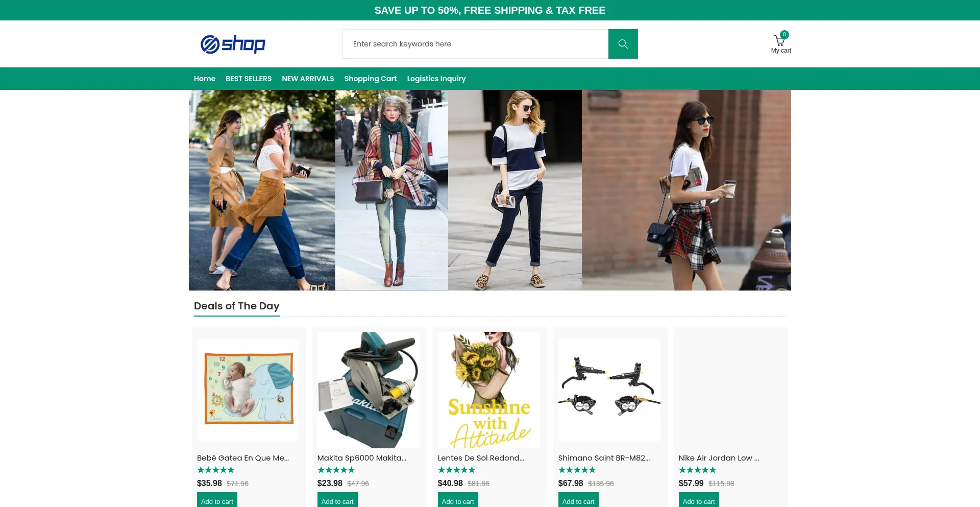Viewport: 980px width, 507px height.
Task: Open the Lentes De Sol Redond product title
Action: [x=481, y=458]
